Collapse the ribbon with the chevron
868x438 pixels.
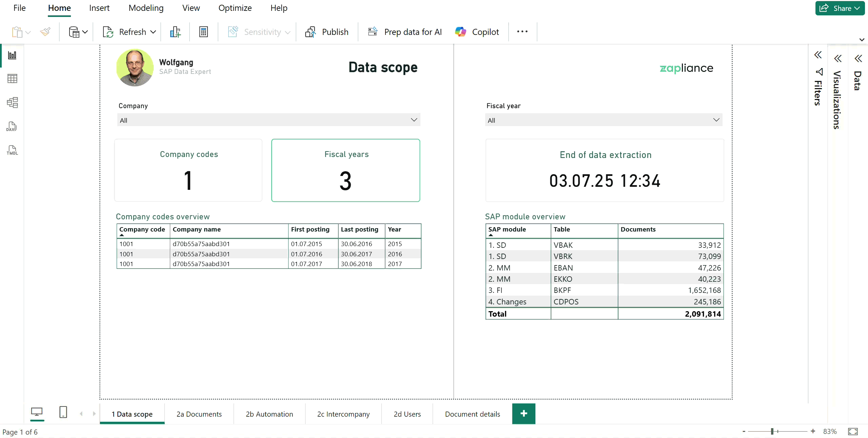click(x=862, y=40)
